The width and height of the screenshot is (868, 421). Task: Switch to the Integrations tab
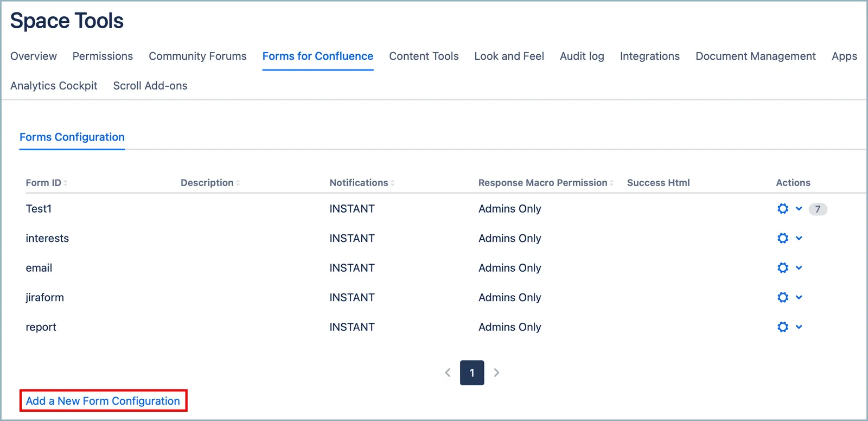(x=650, y=56)
